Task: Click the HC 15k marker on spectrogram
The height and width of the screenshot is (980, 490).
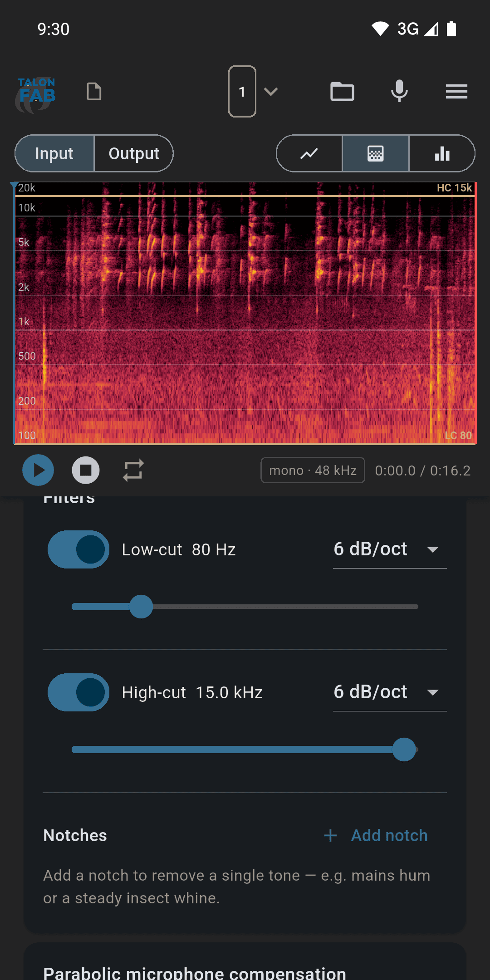Action: (x=454, y=188)
